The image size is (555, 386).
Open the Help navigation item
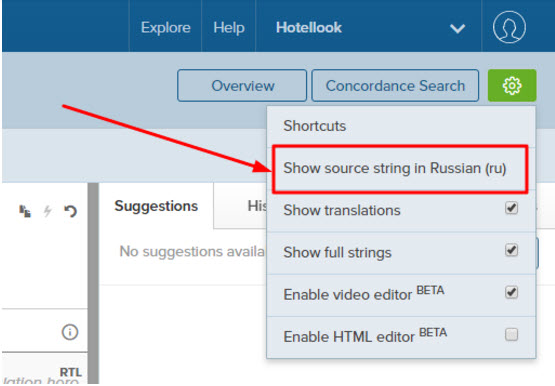[229, 28]
